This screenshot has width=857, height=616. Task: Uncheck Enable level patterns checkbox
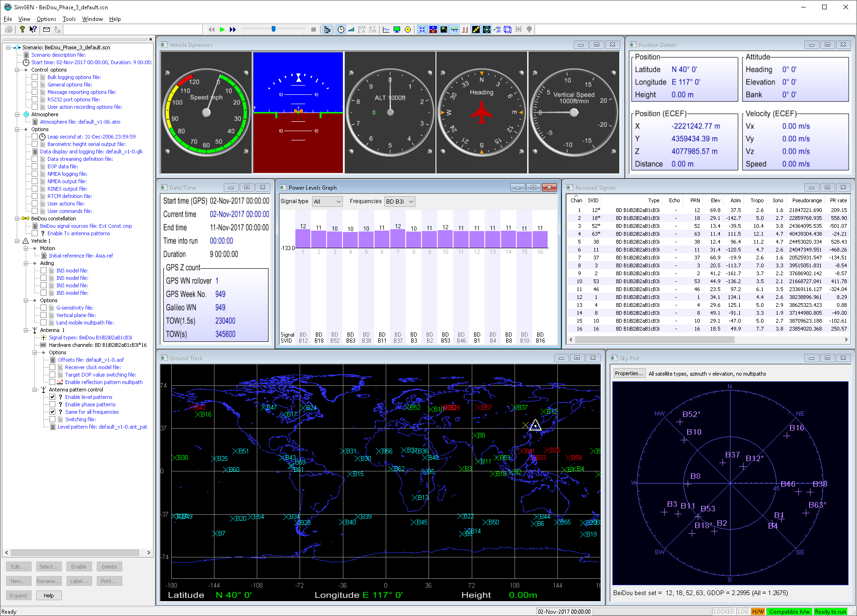pyautogui.click(x=53, y=397)
